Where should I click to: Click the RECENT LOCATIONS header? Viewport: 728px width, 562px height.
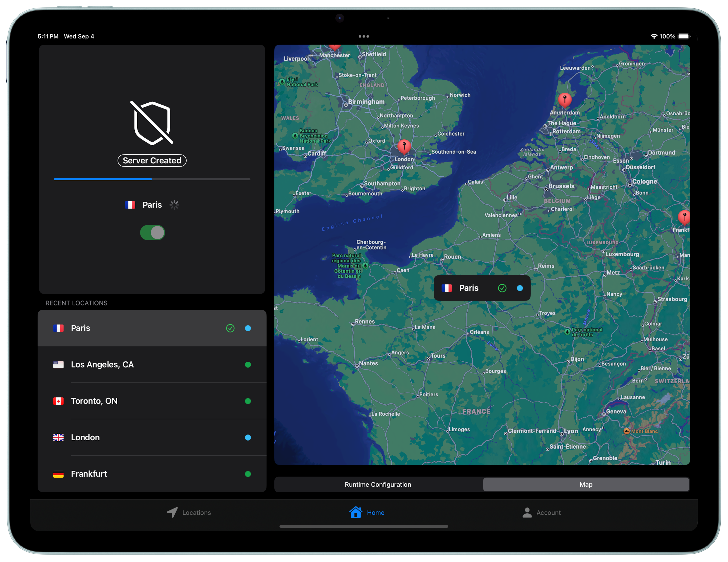point(76,303)
